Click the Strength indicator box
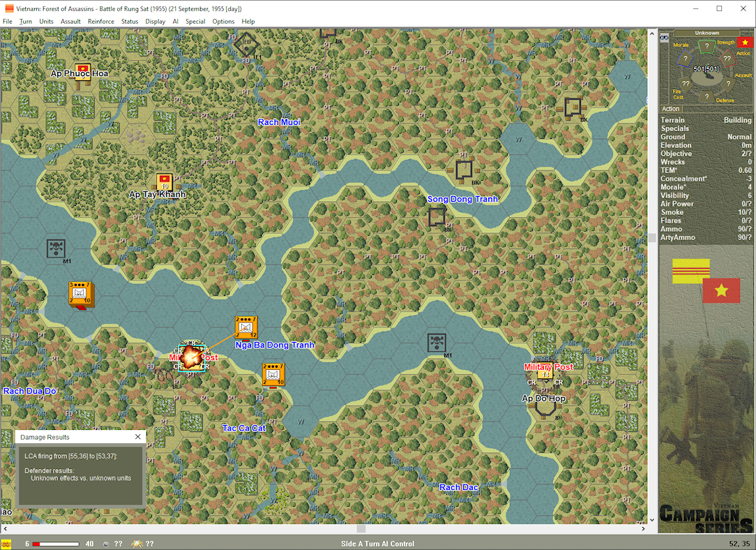The image size is (756, 550). tap(706, 47)
